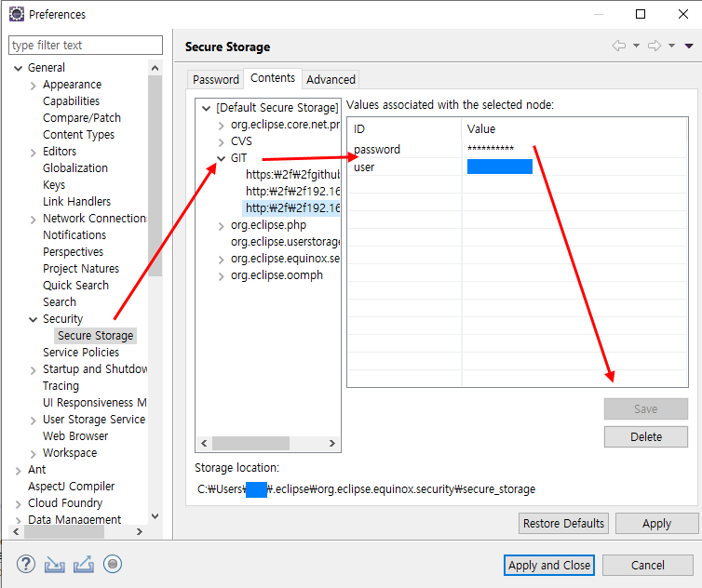Viewport: 702px width, 588px height.
Task: Focus the type filter text field
Action: pos(86,46)
